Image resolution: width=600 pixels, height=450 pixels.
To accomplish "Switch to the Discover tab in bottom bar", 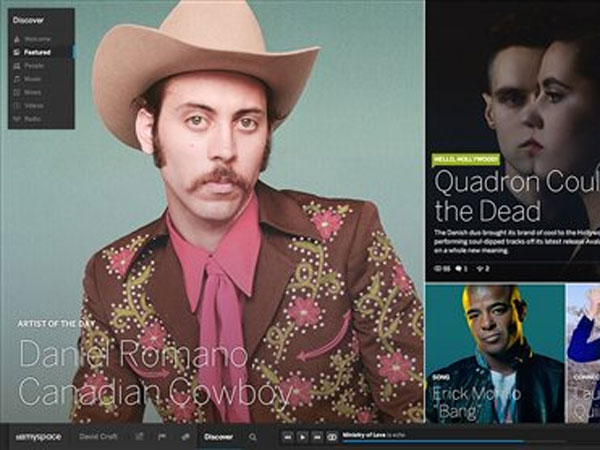I will pyautogui.click(x=218, y=437).
